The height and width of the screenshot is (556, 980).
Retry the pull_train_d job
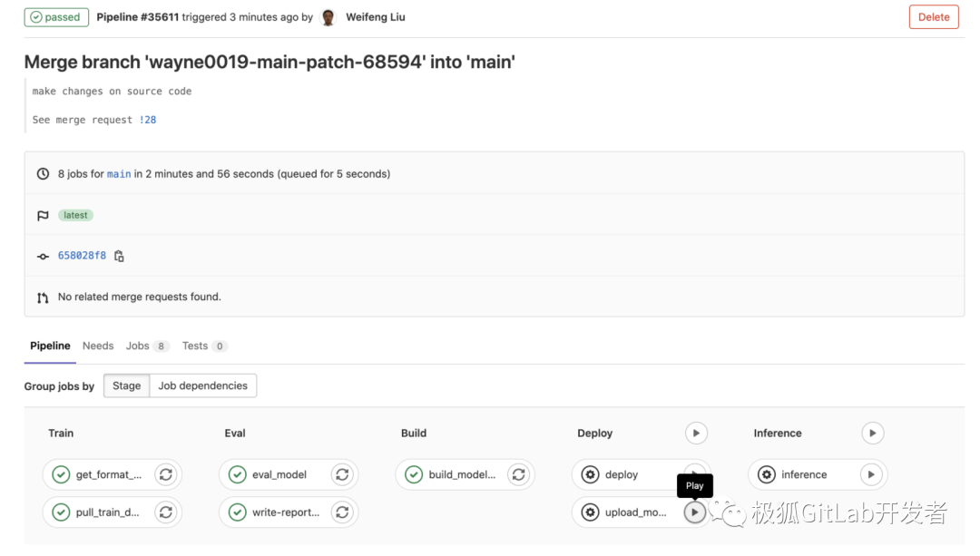[166, 512]
